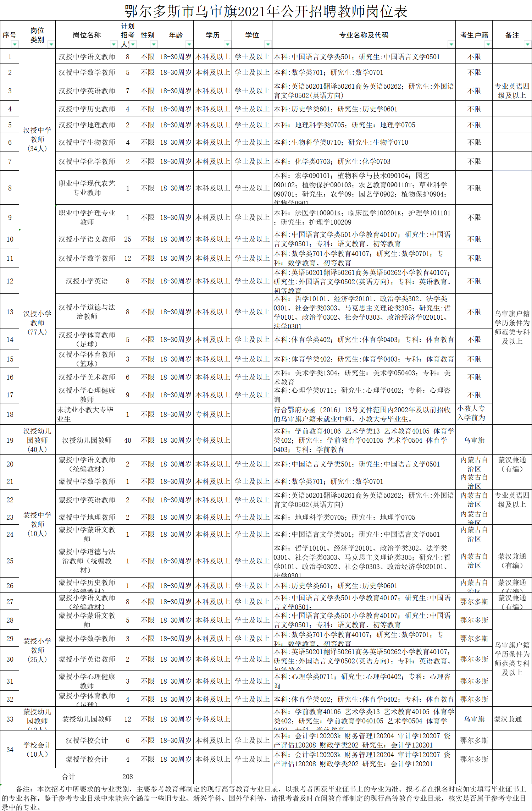This screenshot has height=811, width=532.
Task: Select the cell 汉授中学历史教师
Action: [87, 109]
